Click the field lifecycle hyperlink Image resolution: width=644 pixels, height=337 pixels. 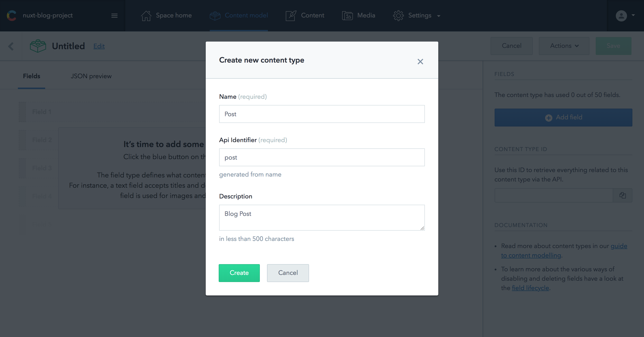coord(531,288)
